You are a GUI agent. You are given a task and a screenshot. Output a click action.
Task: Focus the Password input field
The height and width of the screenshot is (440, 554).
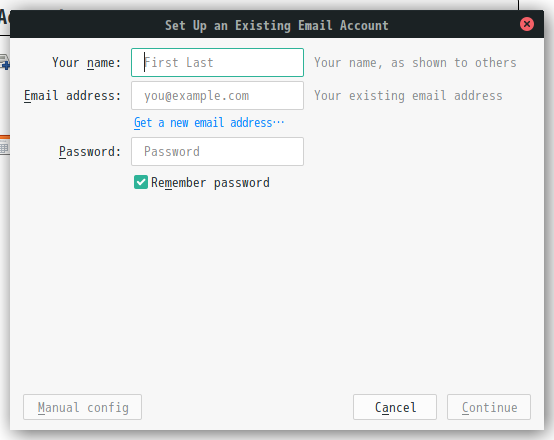tap(217, 151)
